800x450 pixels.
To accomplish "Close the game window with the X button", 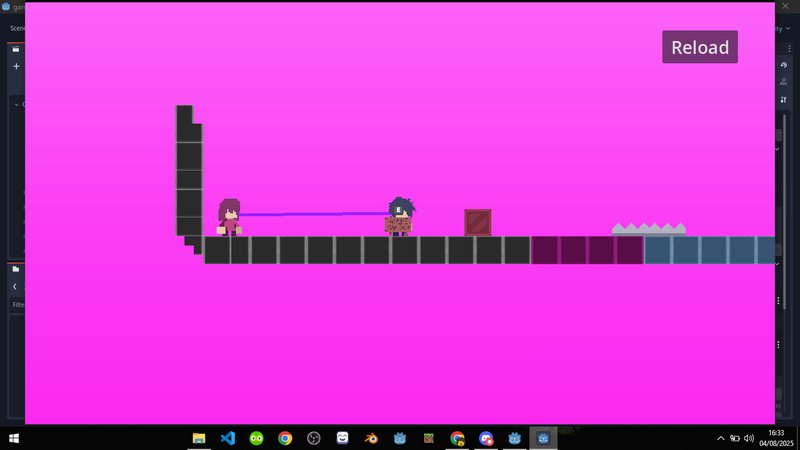I will tap(786, 6).
